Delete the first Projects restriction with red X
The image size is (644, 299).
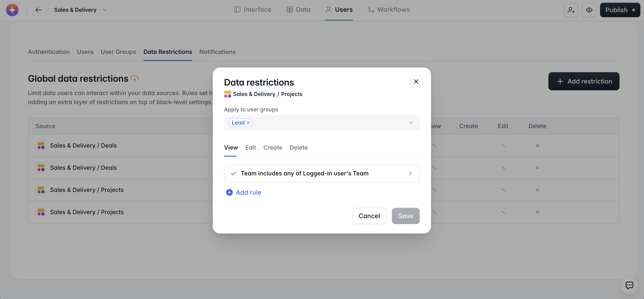click(537, 190)
